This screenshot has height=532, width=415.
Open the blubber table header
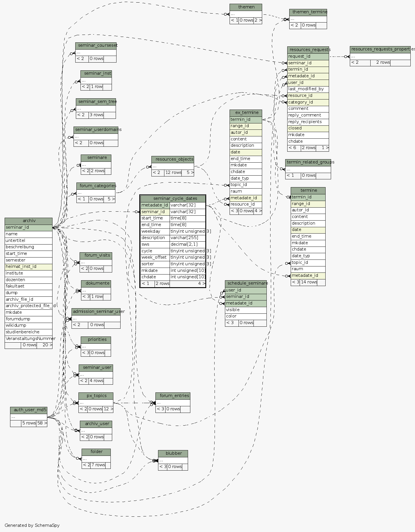pos(173,454)
